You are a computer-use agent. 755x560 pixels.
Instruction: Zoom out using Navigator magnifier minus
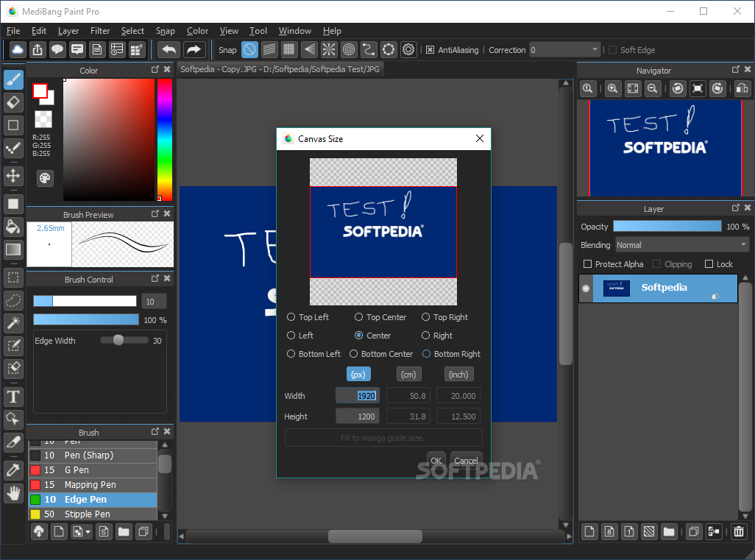point(653,88)
